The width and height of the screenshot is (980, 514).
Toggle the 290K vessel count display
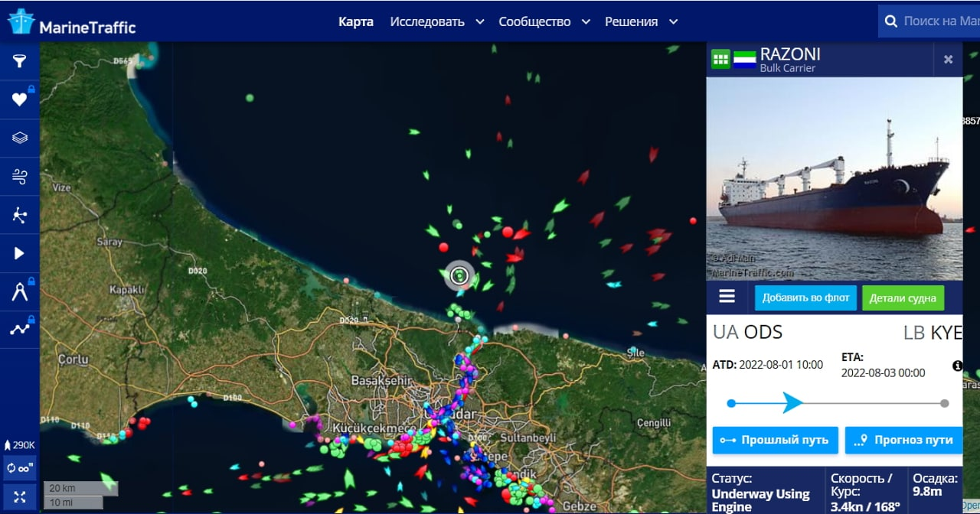(x=20, y=444)
